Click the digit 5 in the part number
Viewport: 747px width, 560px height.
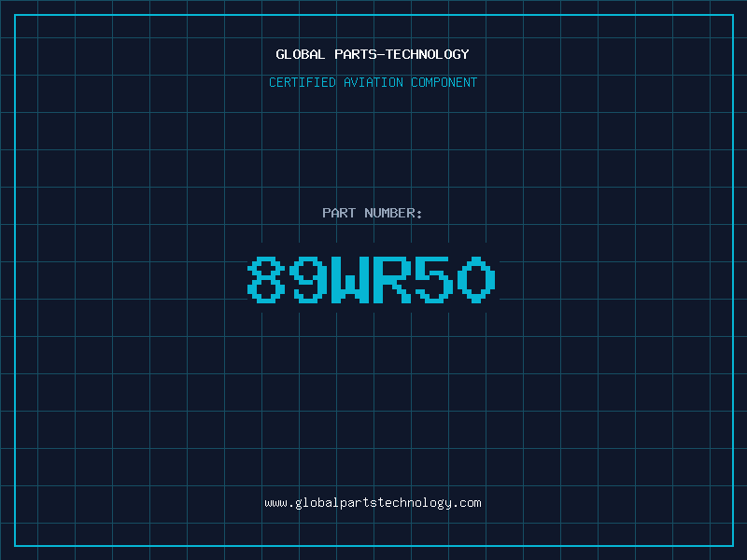434,280
